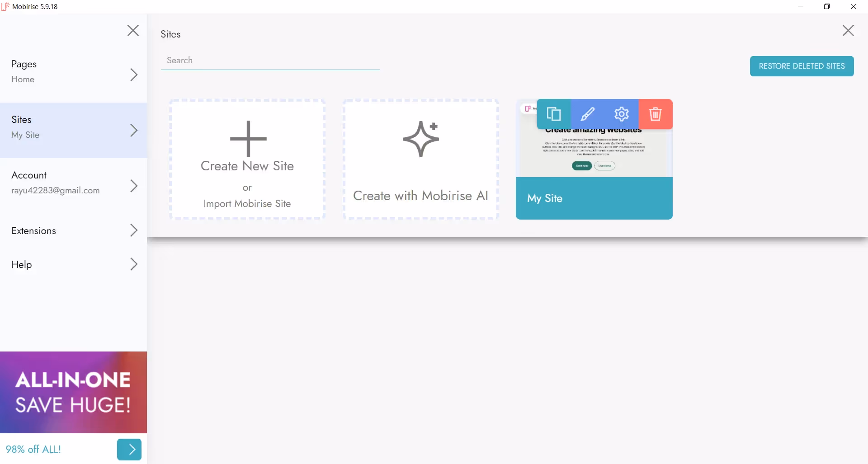Delete My Site with the trash icon
This screenshot has width=868, height=464.
coord(656,114)
